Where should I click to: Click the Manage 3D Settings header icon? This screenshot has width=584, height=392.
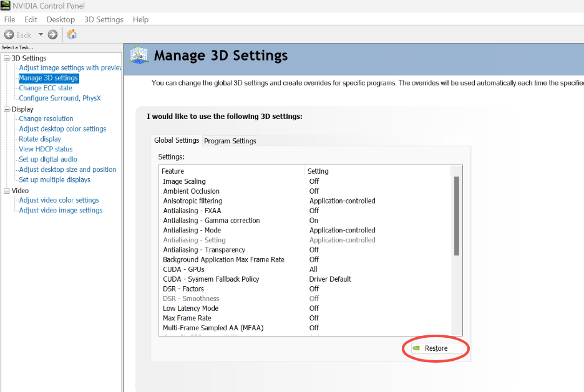(139, 55)
